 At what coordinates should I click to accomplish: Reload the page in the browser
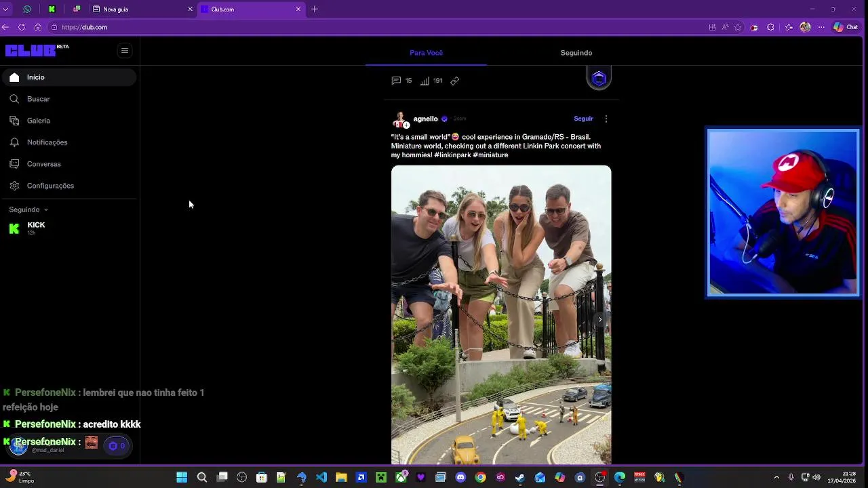22,27
